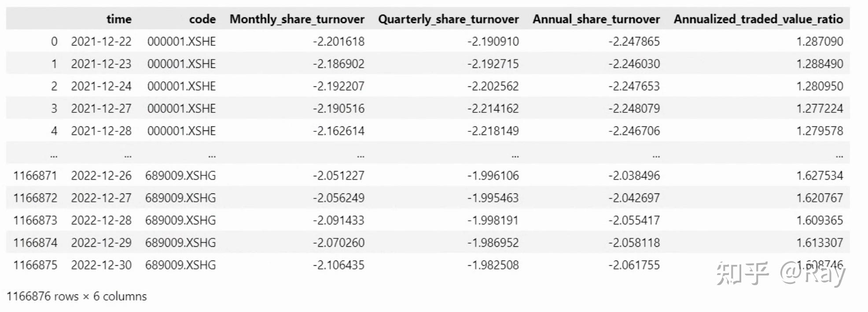Select the Monthly_share_turnover column header
The width and height of the screenshot is (868, 312).
click(297, 19)
